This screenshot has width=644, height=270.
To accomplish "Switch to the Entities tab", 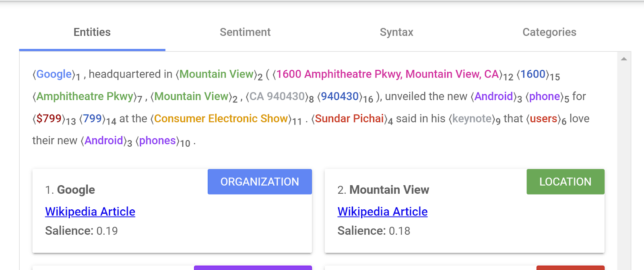I will coord(92,32).
